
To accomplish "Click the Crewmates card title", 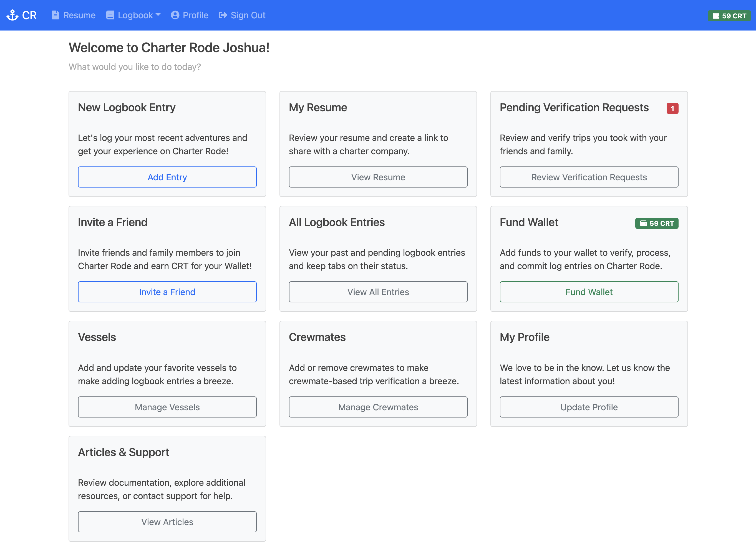I will coord(317,337).
